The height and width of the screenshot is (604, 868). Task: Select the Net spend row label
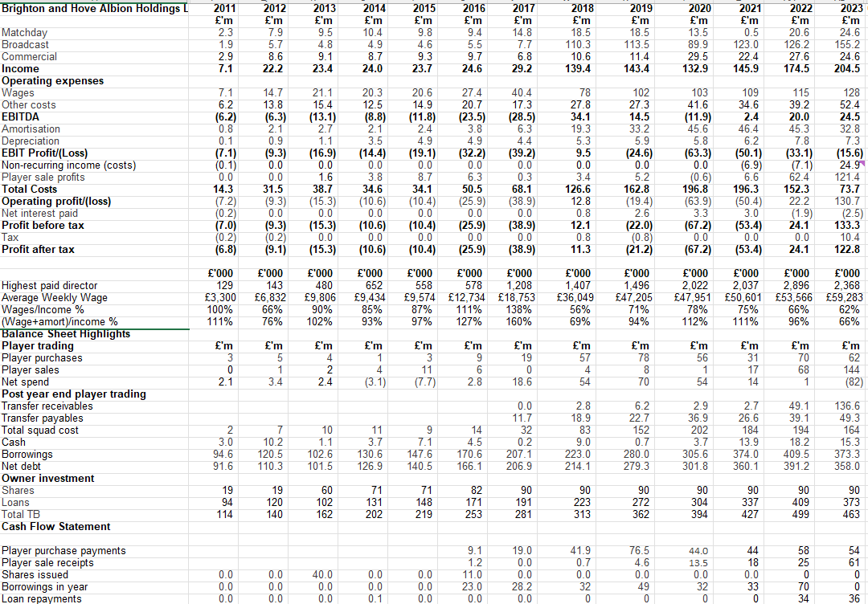25,382
